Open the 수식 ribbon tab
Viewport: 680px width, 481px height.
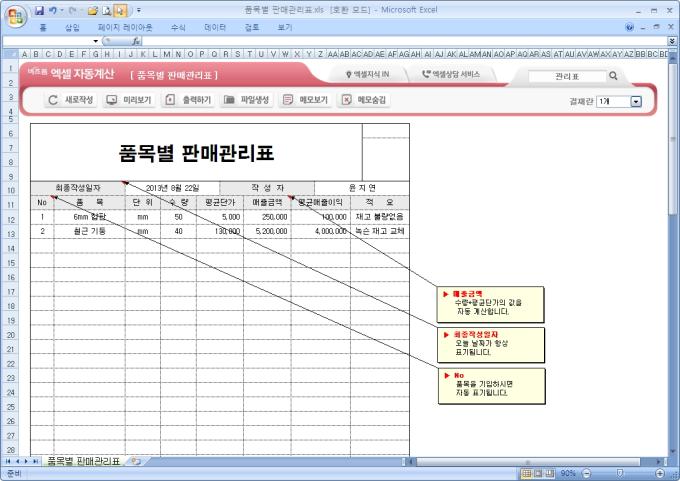(x=178, y=27)
